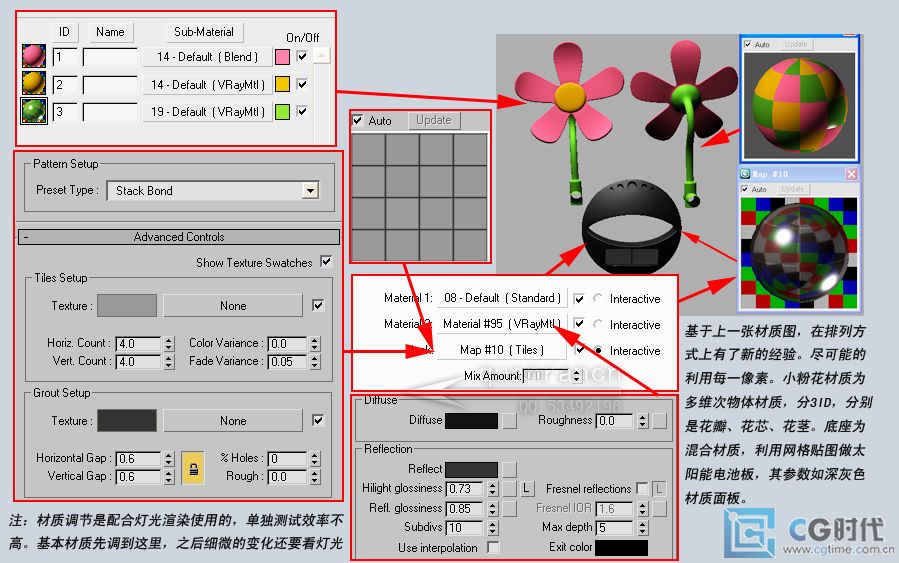Image resolution: width=899 pixels, height=563 pixels.
Task: Open Material 1 slot 08 - Default (Standard)
Action: click(x=502, y=298)
